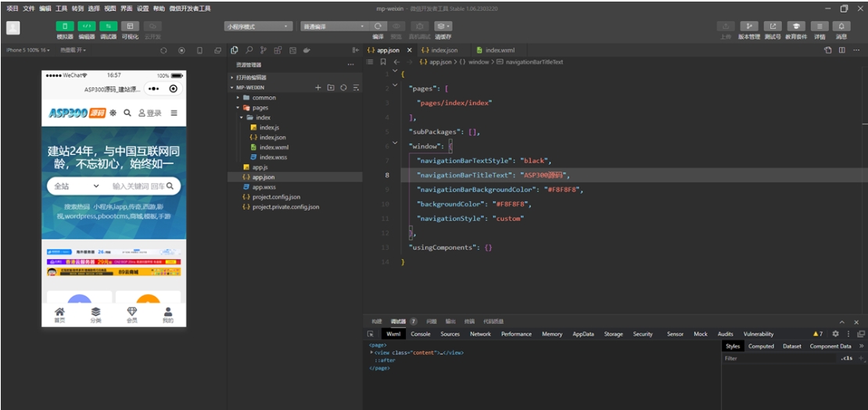Toggle the 编辑器 editor panel button
868x410 pixels.
point(86,26)
